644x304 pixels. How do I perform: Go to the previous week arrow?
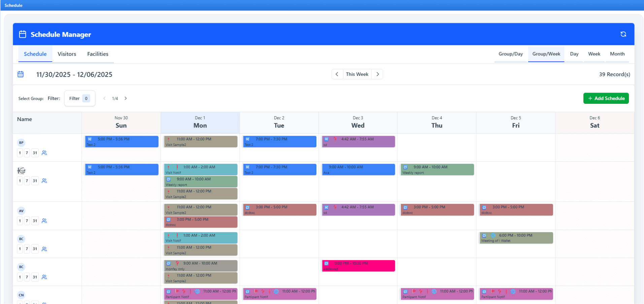(337, 74)
